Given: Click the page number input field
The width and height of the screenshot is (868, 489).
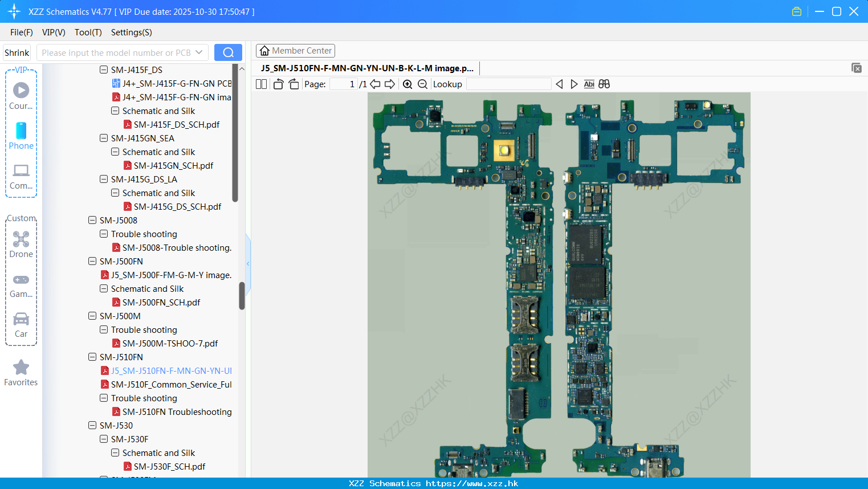Looking at the screenshot, I should 343,84.
